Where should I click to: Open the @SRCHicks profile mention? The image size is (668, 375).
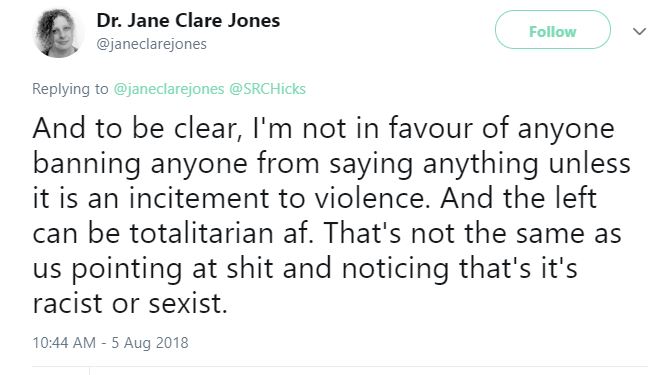pos(267,89)
